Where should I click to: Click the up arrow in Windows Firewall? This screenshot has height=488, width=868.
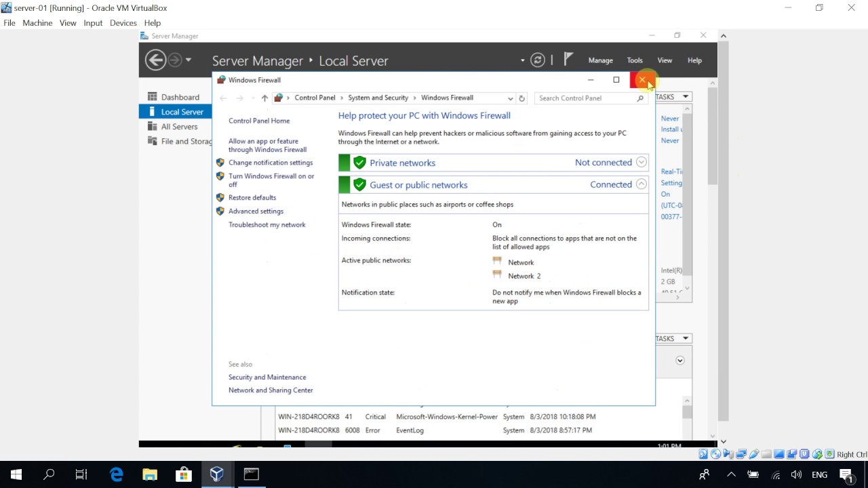click(264, 98)
